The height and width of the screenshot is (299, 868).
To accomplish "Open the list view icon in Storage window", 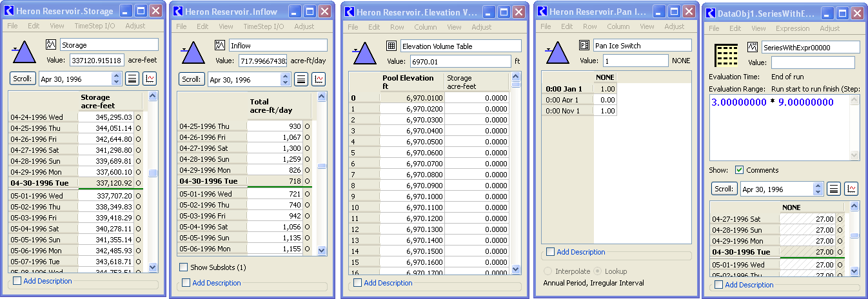I will [132, 79].
